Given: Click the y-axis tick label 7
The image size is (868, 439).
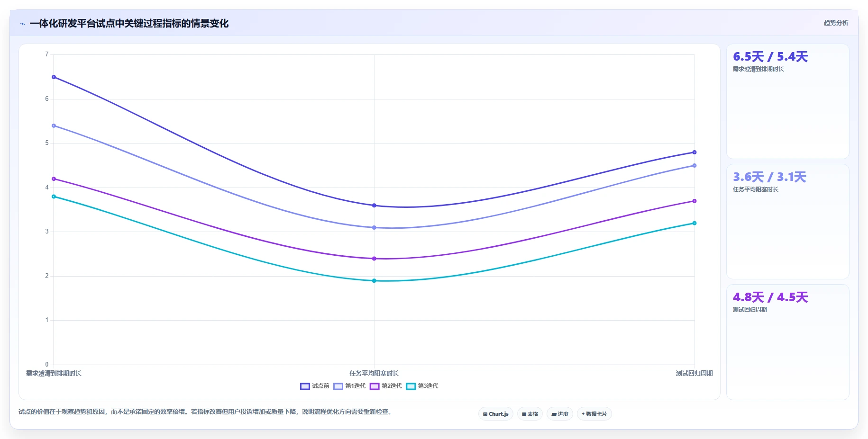Looking at the screenshot, I should 47,54.
